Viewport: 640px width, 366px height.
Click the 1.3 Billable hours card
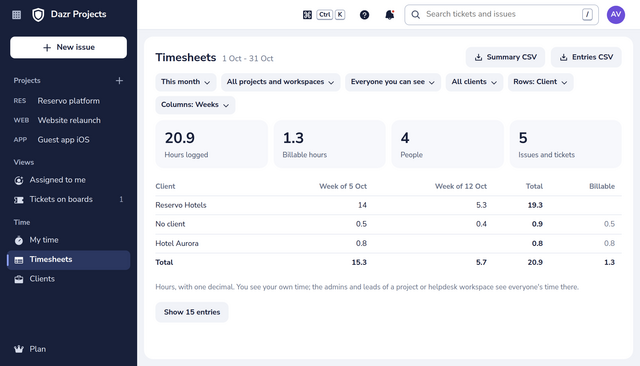coord(330,144)
